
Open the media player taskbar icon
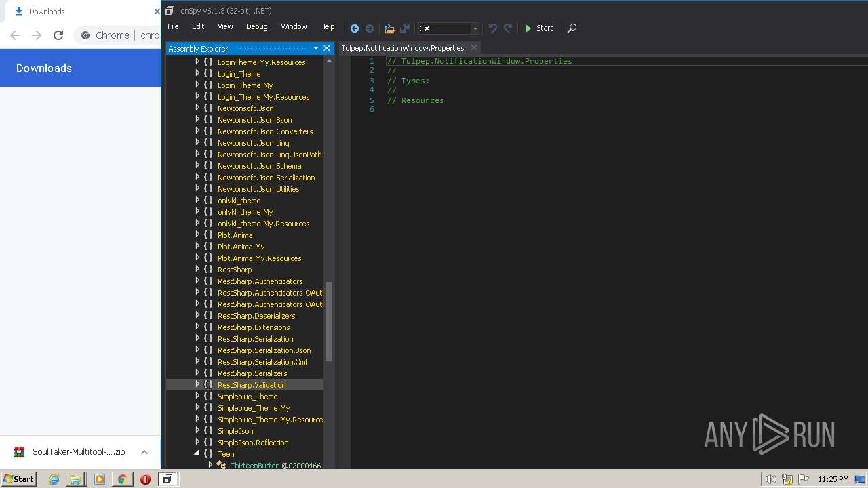click(100, 479)
